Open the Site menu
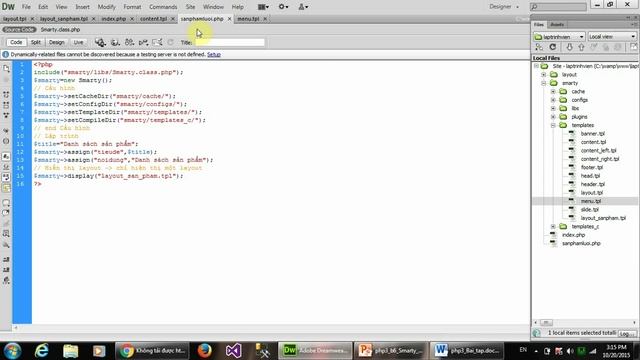640x360 pixels. tap(190, 7)
